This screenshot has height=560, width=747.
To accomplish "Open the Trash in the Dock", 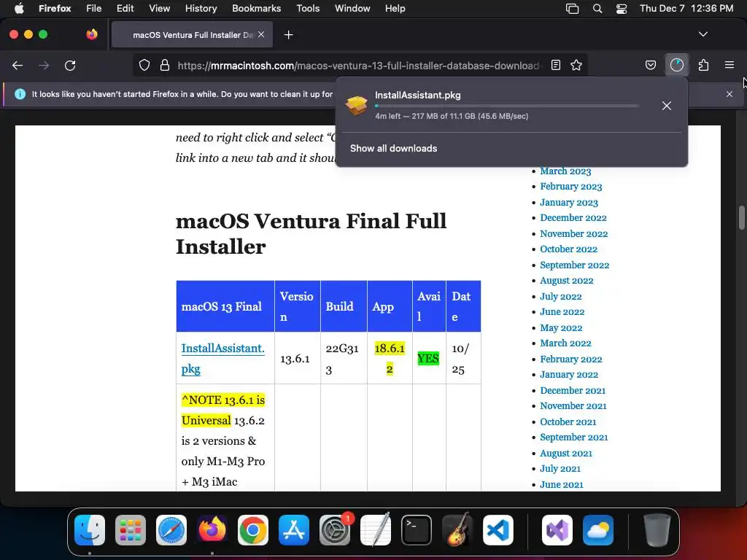I will coord(657,530).
